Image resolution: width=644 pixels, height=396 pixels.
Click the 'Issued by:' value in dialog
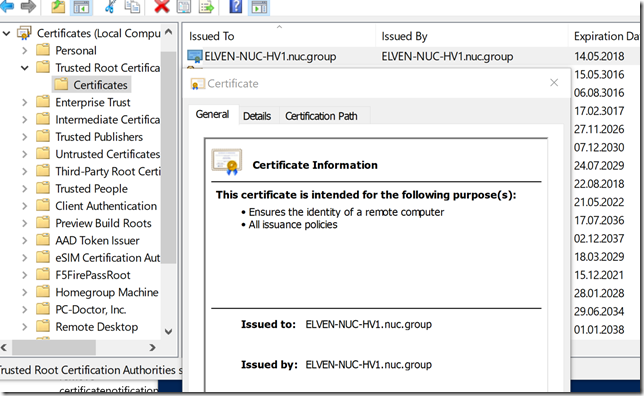click(x=368, y=364)
